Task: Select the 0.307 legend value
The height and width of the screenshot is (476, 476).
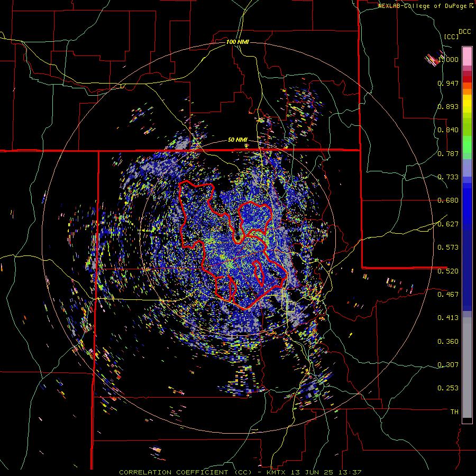Action: tap(448, 365)
